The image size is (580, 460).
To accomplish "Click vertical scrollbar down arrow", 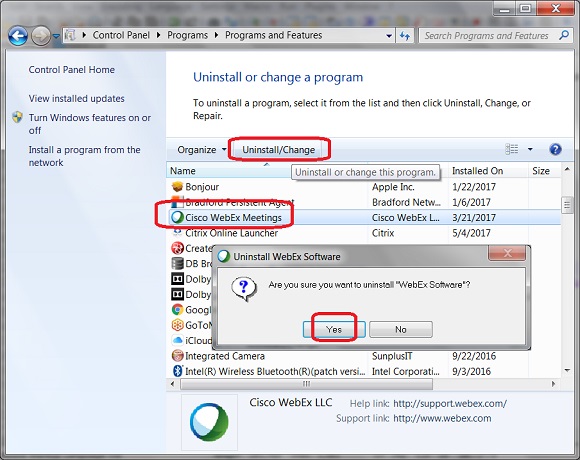I will (x=567, y=371).
